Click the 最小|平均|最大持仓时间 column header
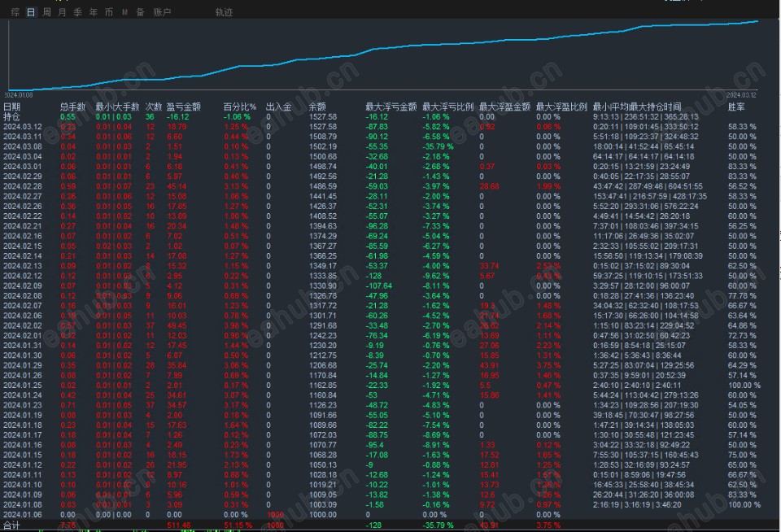Image resolution: width=781 pixels, height=532 pixels. point(637,107)
